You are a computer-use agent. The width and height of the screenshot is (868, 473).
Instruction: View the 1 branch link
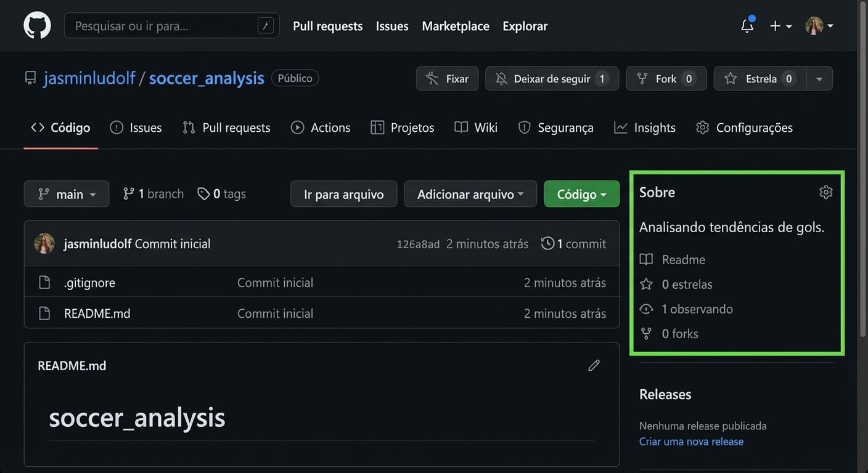click(153, 194)
